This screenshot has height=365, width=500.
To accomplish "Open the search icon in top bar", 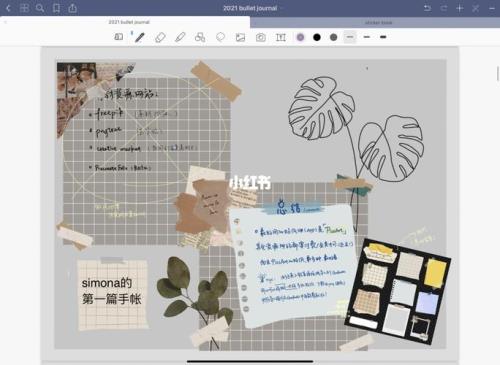I will pos(40,8).
